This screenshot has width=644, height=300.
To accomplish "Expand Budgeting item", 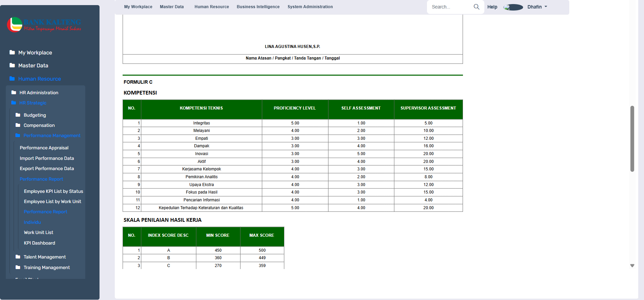I will point(35,115).
